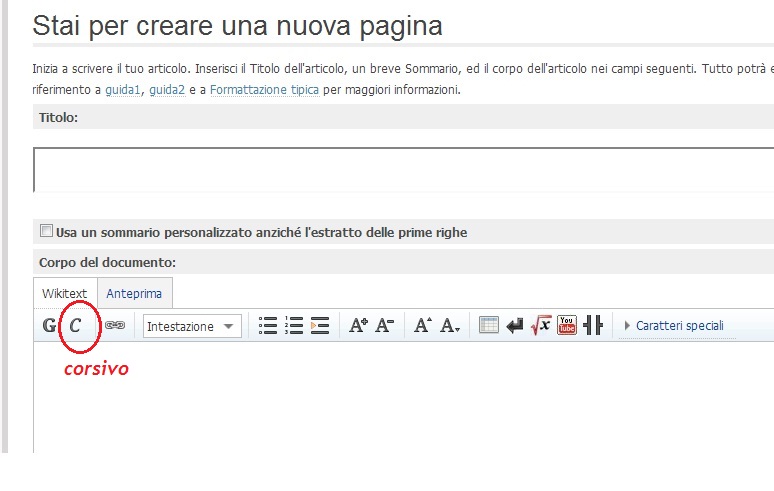The width and height of the screenshot is (774, 491).
Task: Apply italic with the corsivo C icon
Action: (75, 326)
